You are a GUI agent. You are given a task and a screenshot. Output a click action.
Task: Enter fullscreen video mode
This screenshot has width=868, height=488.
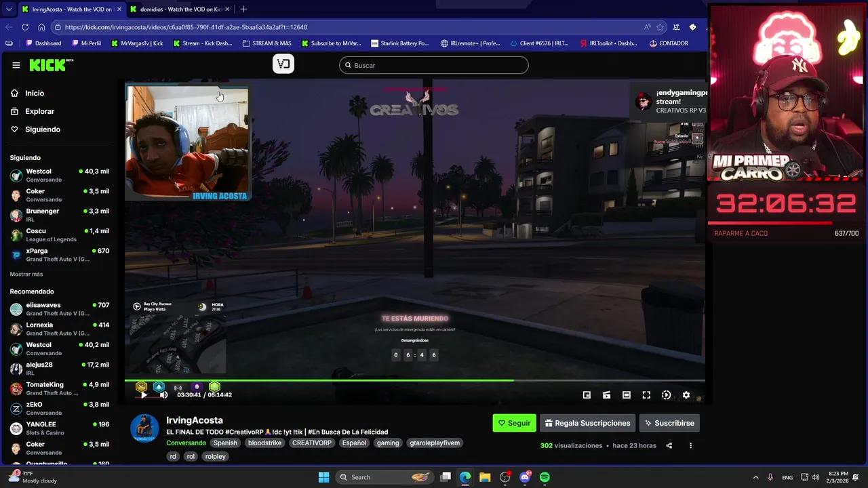646,395
